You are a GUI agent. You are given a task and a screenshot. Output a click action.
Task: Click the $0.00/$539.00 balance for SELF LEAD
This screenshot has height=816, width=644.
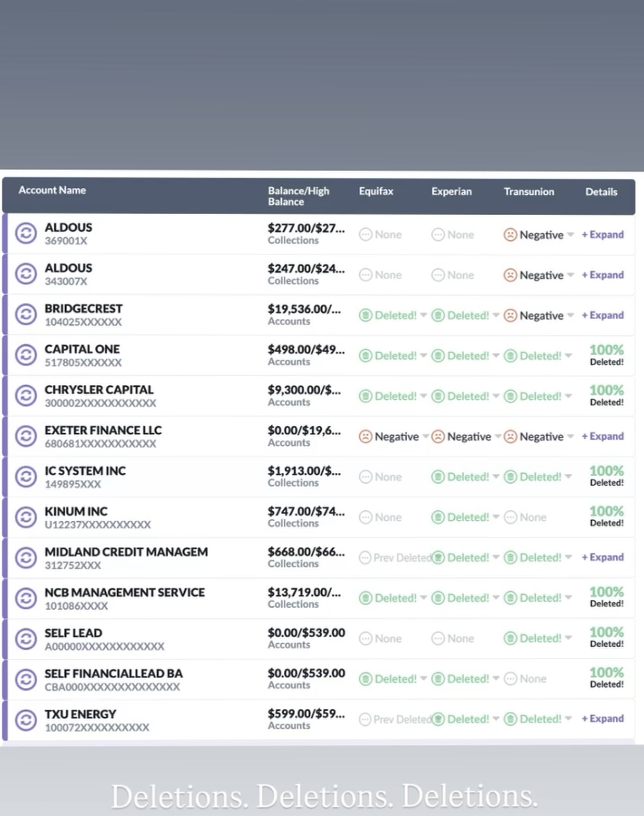[306, 633]
